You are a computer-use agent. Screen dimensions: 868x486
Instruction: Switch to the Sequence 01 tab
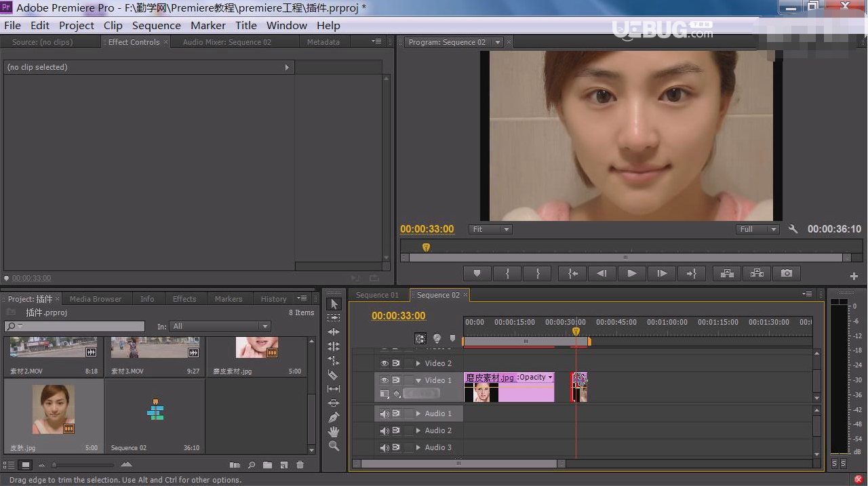[377, 295]
